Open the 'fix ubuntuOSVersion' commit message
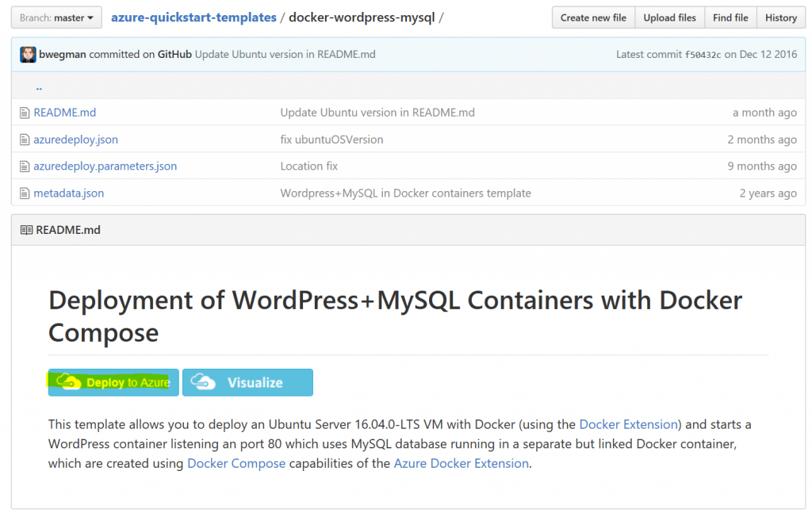 pos(332,140)
